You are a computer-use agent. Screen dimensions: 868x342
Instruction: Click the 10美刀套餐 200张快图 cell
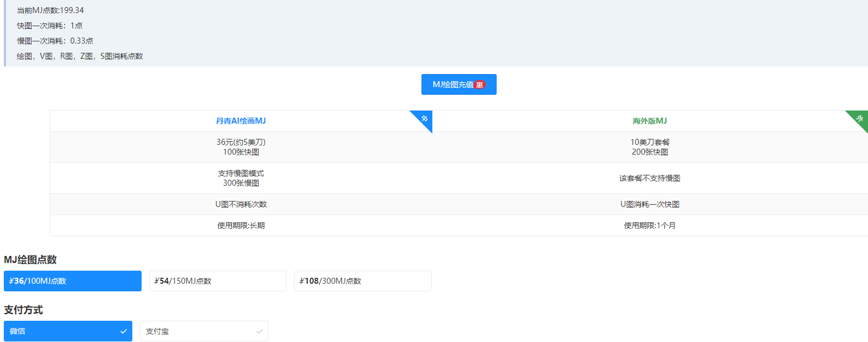650,147
